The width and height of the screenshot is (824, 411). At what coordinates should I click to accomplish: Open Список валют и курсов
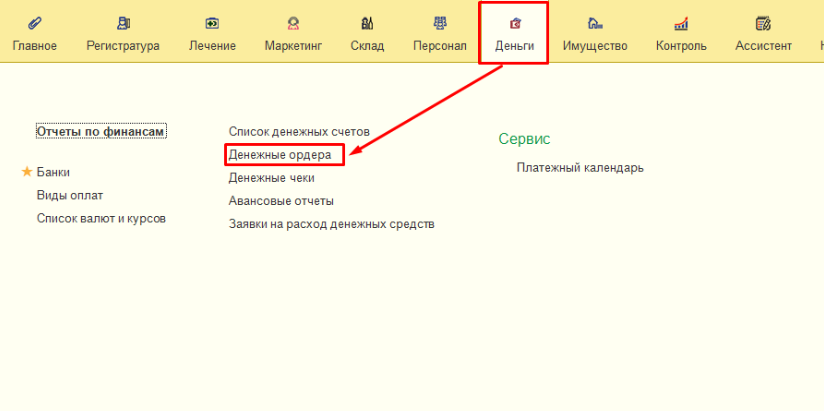coord(101,218)
